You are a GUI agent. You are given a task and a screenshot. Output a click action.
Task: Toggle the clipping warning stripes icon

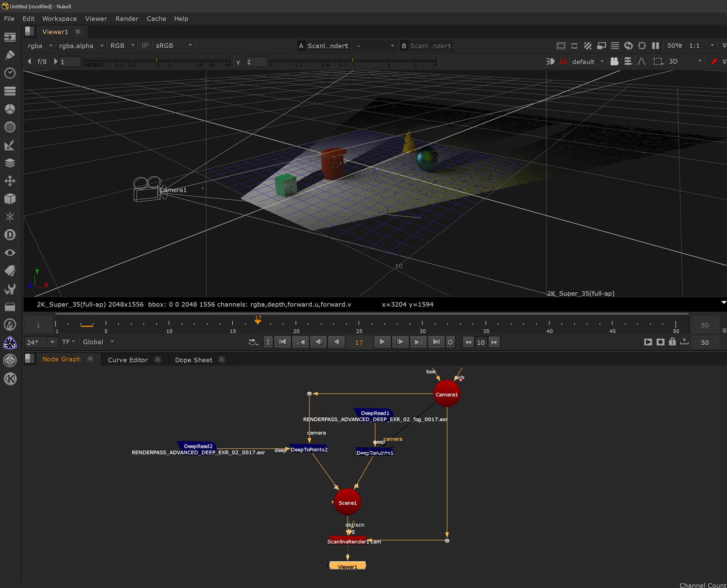click(x=588, y=45)
